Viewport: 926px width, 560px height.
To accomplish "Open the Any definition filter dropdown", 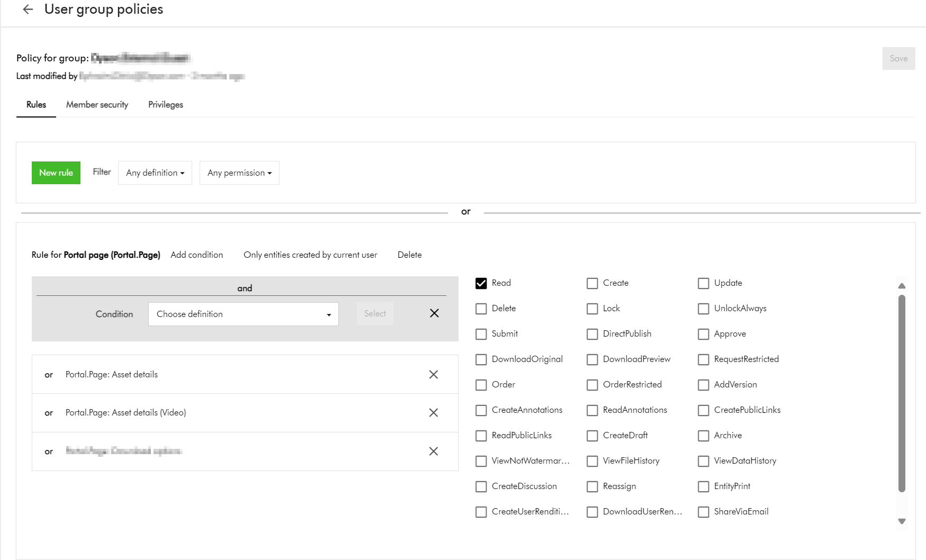I will coord(155,173).
